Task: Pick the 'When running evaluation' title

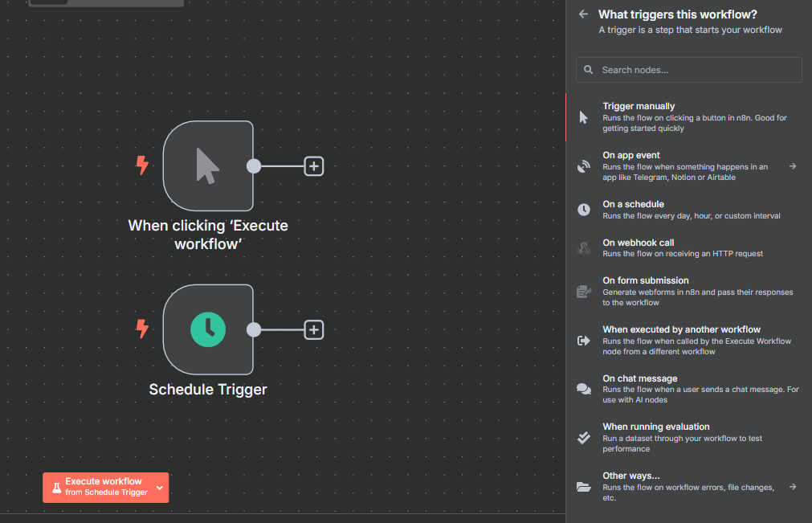Action: tap(656, 427)
